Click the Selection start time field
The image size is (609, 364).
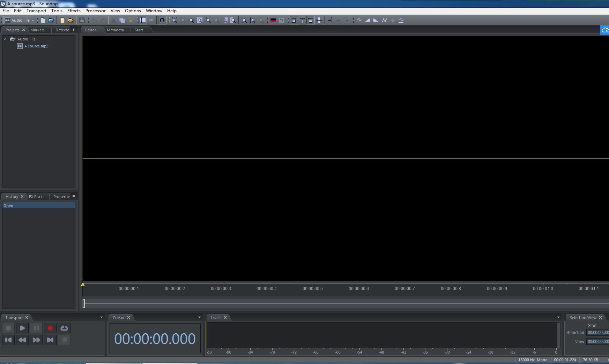click(x=597, y=333)
